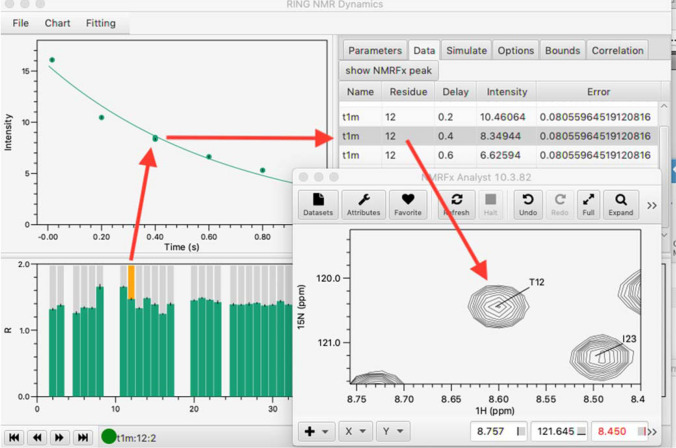Switch to the Simulate tab
This screenshot has height=448, width=676.
point(466,50)
